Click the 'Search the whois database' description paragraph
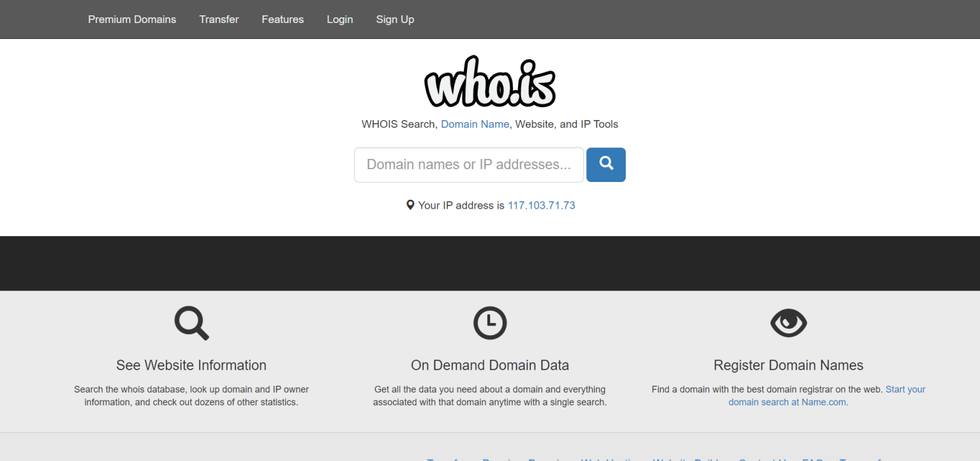Viewport: 980px width, 461px height. 191,396
